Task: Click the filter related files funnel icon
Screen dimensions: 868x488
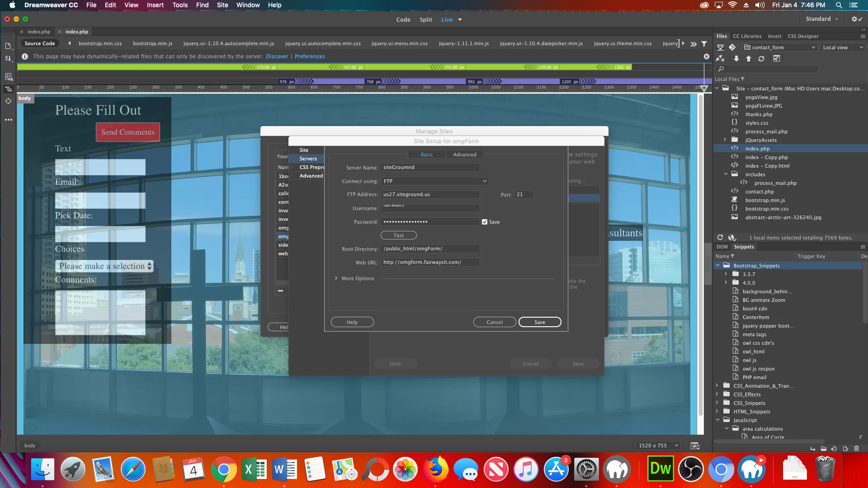Action: [704, 44]
